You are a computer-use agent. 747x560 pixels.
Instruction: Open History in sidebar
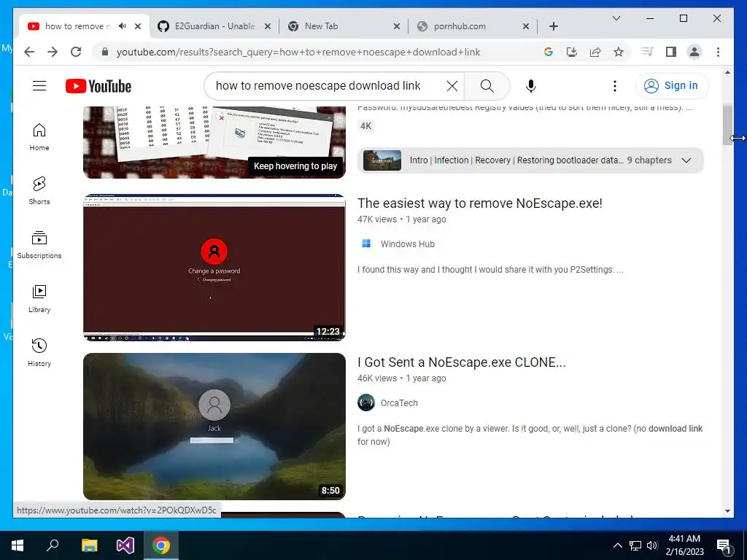[39, 352]
